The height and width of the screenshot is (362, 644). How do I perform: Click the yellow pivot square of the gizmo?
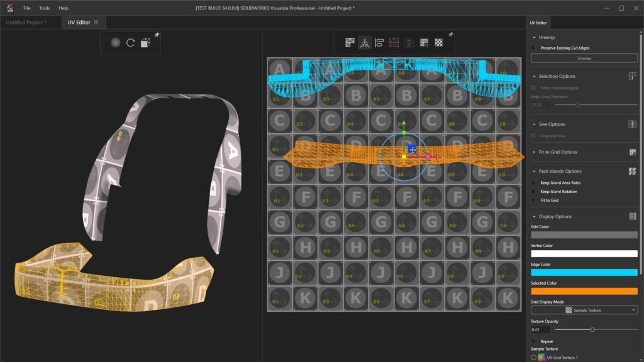[404, 156]
